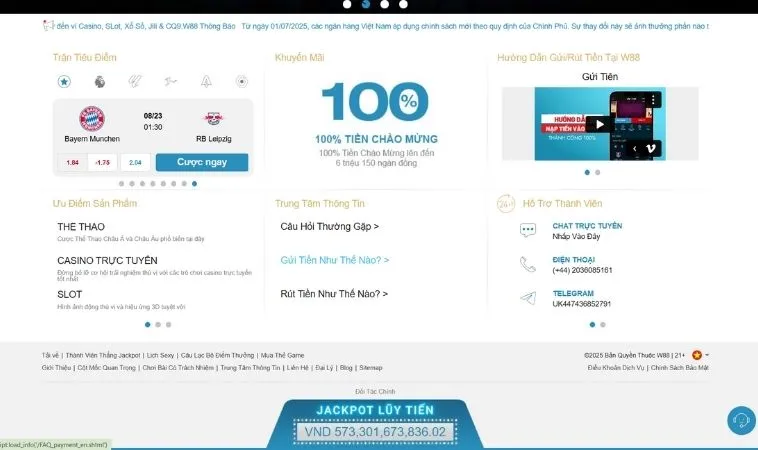Open Trung Tâm Thông Tin footer link

[x=250, y=368]
